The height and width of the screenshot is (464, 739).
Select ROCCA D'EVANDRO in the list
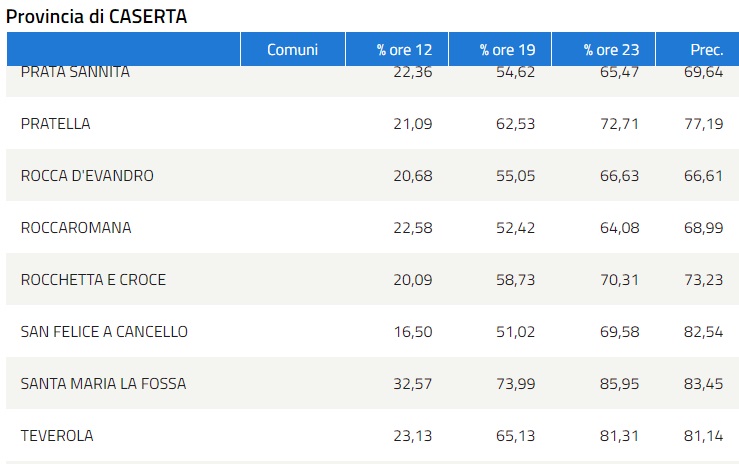click(x=87, y=176)
